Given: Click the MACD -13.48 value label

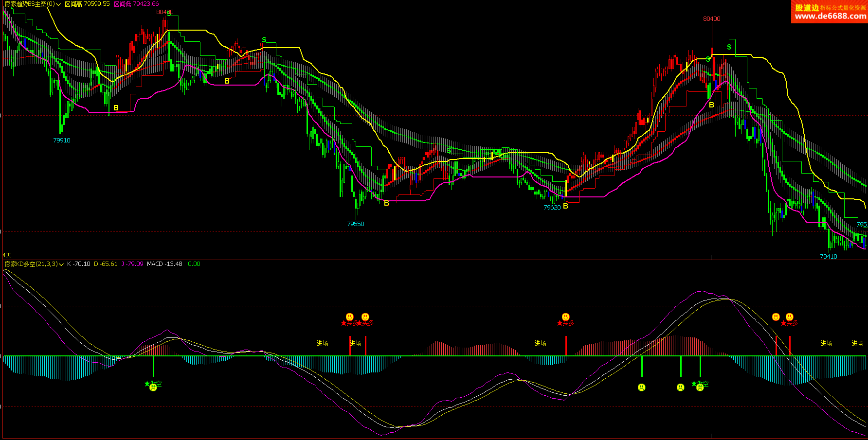Looking at the screenshot, I should pos(164,264).
